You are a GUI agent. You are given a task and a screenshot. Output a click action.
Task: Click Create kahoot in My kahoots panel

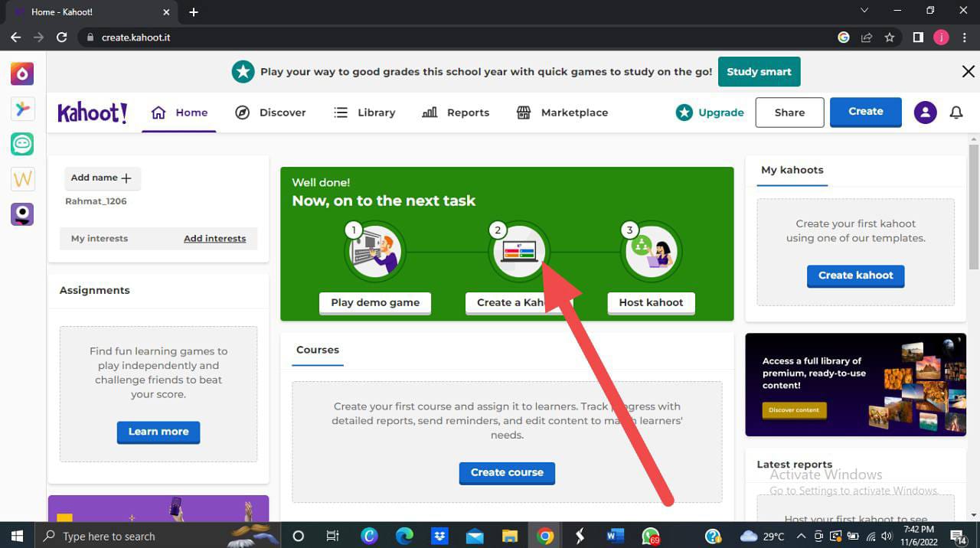pos(856,276)
